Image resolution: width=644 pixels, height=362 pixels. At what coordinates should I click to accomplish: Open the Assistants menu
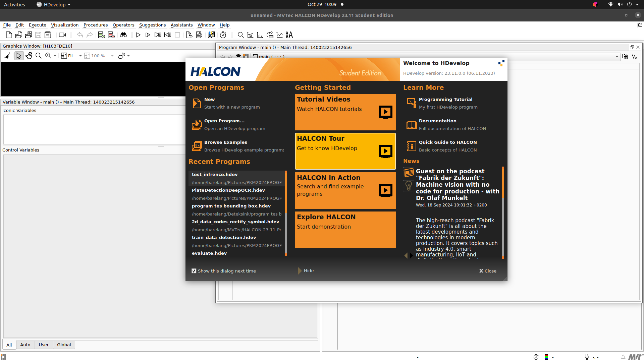tap(181, 25)
